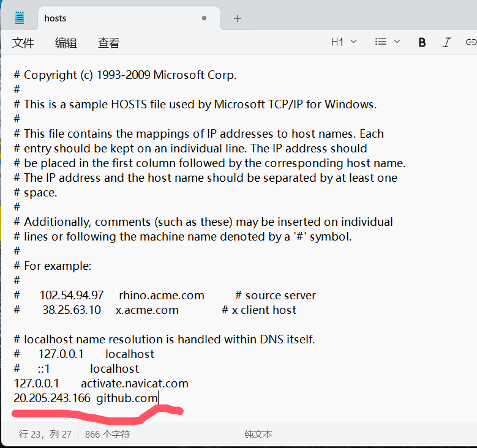The image size is (477, 448).
Task: Click the "# space." comment line
Action: click(x=36, y=193)
